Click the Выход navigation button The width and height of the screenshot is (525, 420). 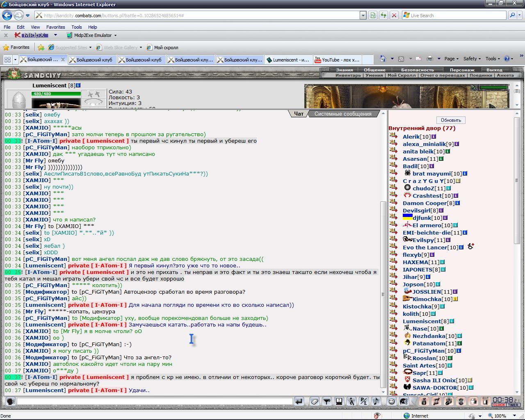click(x=494, y=70)
